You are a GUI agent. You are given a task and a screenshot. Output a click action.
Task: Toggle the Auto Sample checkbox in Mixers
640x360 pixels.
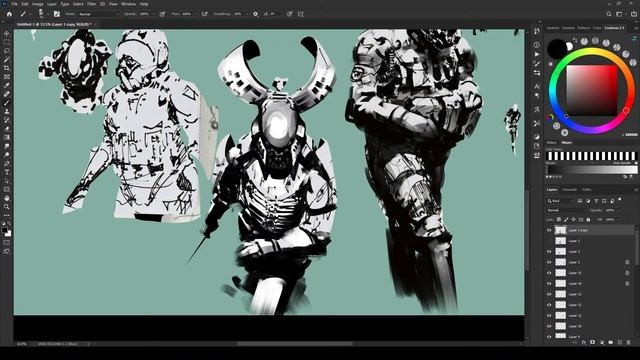point(636,163)
